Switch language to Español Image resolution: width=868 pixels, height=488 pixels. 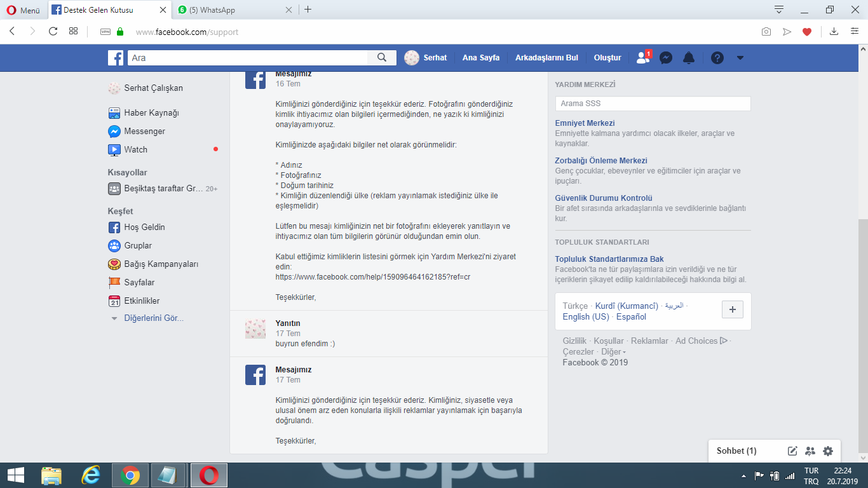pyautogui.click(x=631, y=317)
